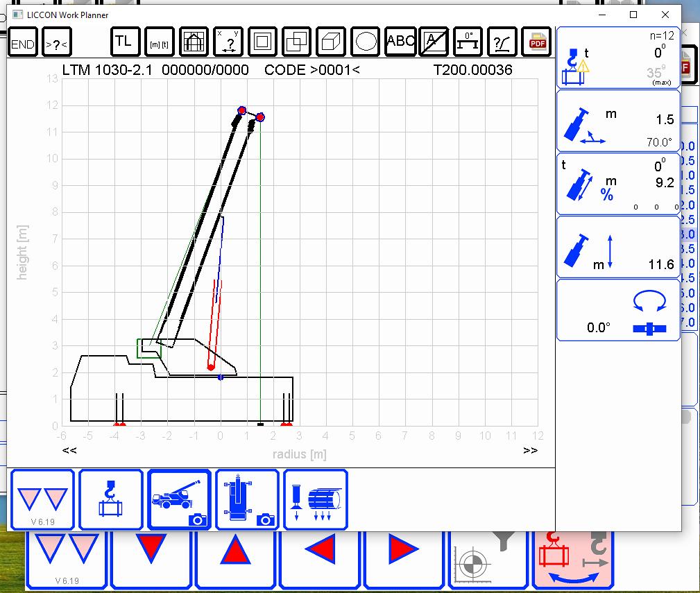Click the red left arrow in background window
Viewport: 700px width, 593px height.
click(320, 549)
